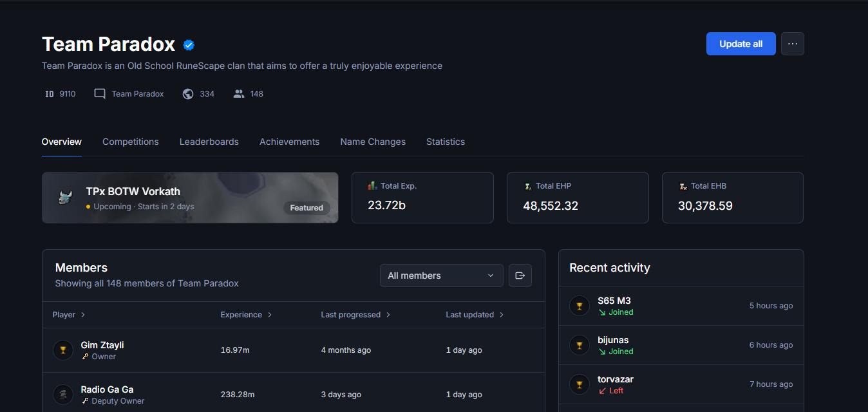The height and width of the screenshot is (412, 868).
Task: Open the All members filter dropdown
Action: coord(442,276)
